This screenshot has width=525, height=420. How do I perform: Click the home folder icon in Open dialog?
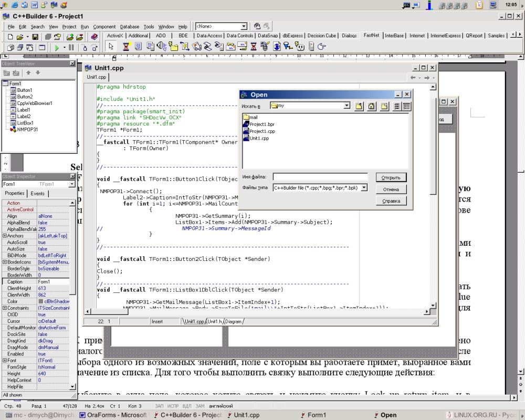click(x=371, y=106)
